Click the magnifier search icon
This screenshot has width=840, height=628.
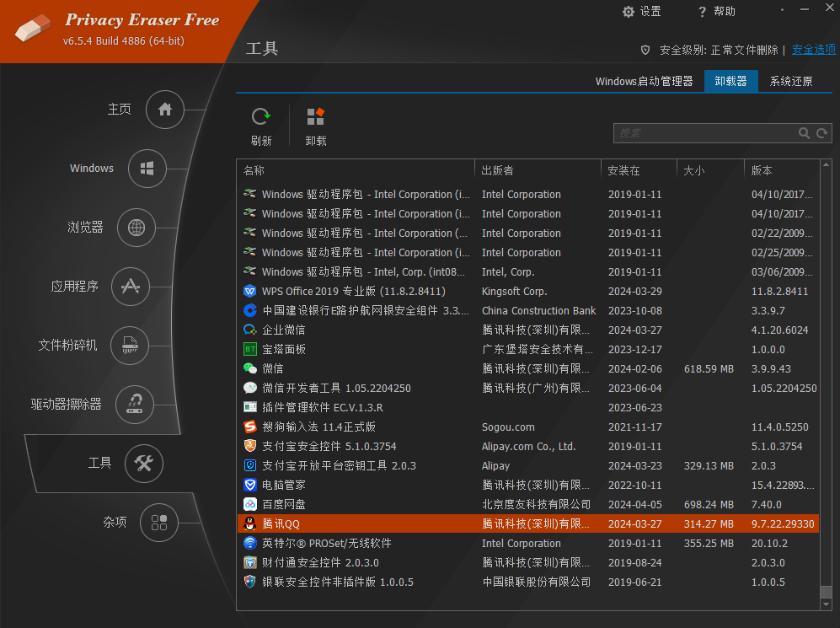[x=804, y=133]
